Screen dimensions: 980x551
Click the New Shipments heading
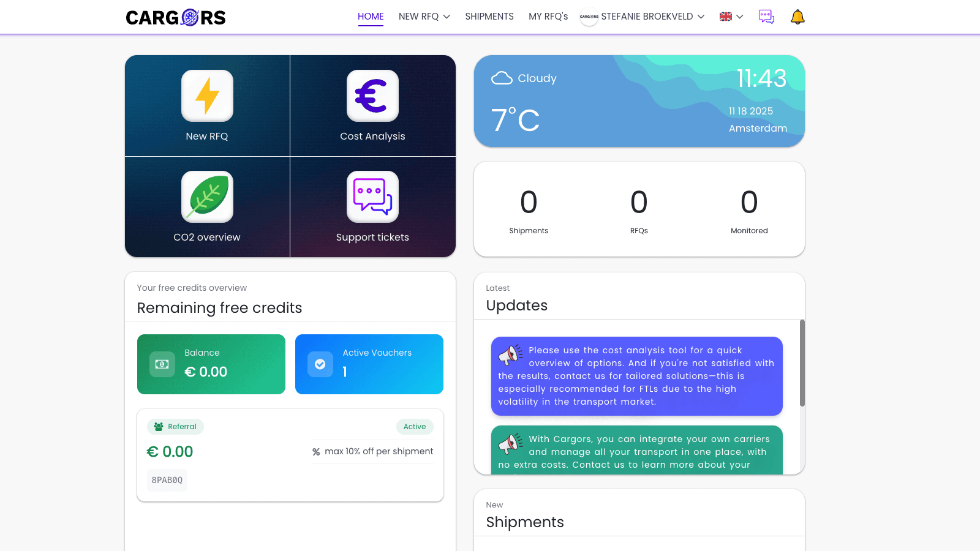point(525,522)
